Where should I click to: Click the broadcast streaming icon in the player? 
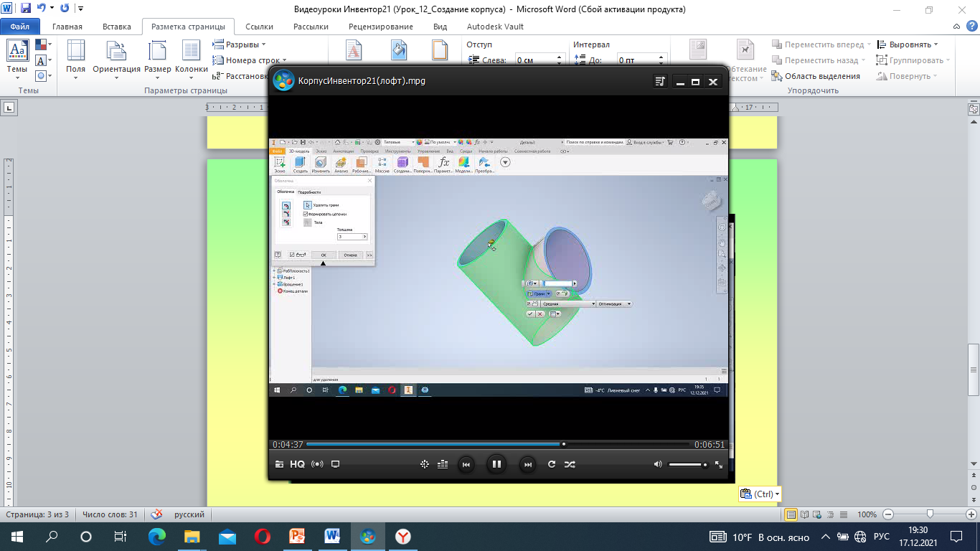coord(316,464)
